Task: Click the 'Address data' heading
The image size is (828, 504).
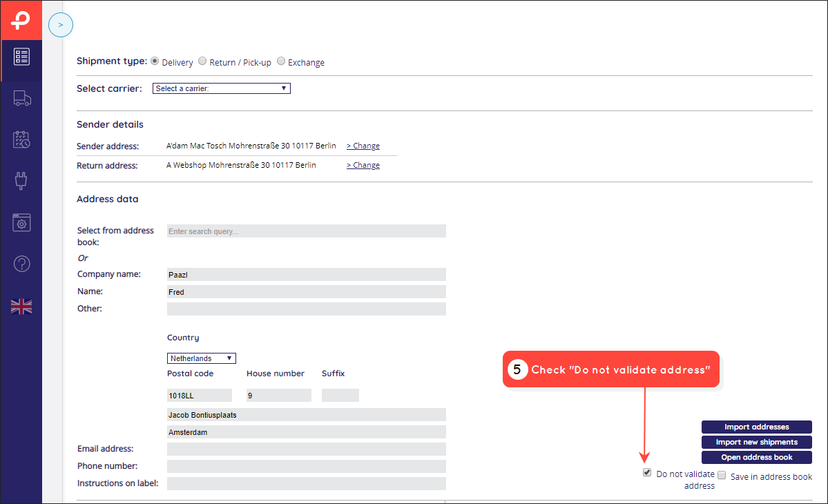Action: [x=107, y=199]
